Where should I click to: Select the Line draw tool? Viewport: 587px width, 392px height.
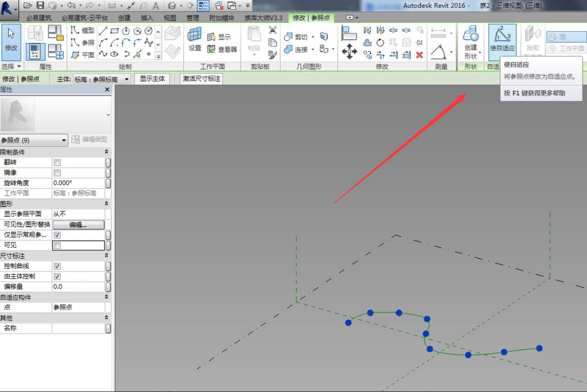pos(103,31)
